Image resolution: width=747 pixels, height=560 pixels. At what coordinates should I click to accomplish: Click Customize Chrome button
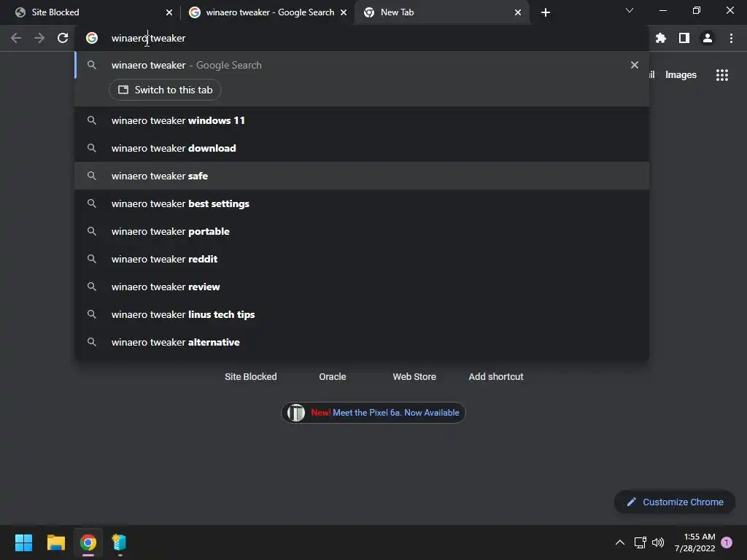675,502
